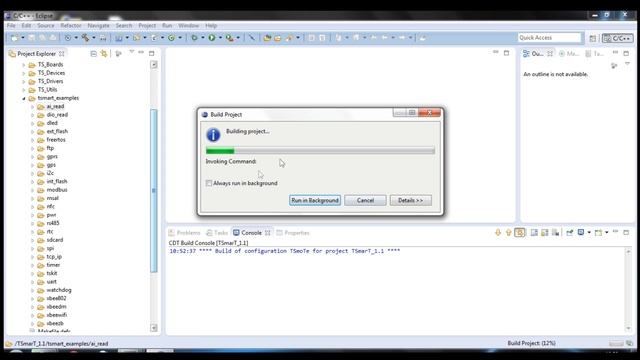Click the Build Project (12%) status text

tap(531, 343)
